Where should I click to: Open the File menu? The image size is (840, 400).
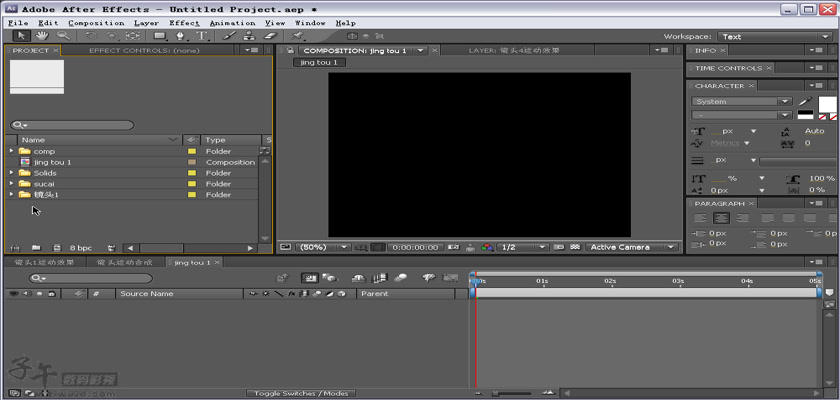tap(18, 23)
